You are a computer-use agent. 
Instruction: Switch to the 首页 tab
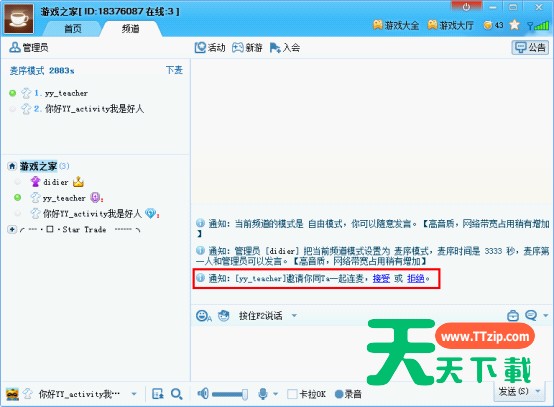(x=73, y=29)
